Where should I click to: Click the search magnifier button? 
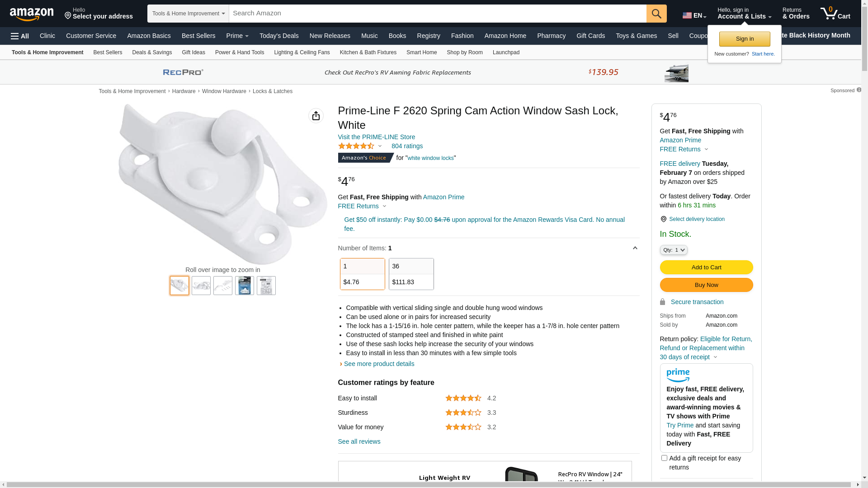pyautogui.click(x=656, y=14)
